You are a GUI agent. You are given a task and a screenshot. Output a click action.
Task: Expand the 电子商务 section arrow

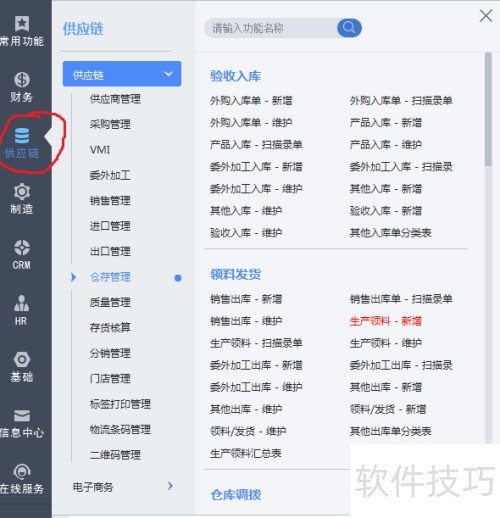[170, 486]
